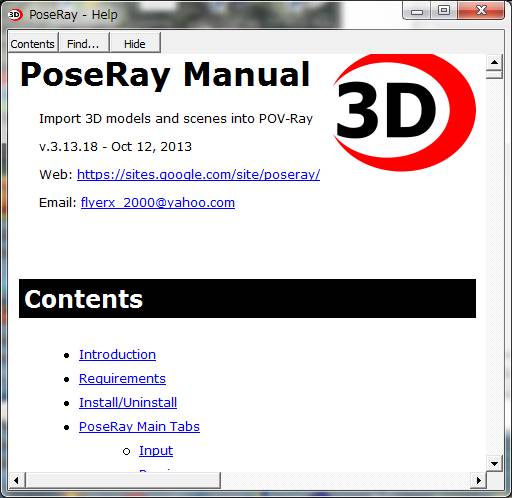Jump to the Requirements section
512x498 pixels.
[122, 378]
